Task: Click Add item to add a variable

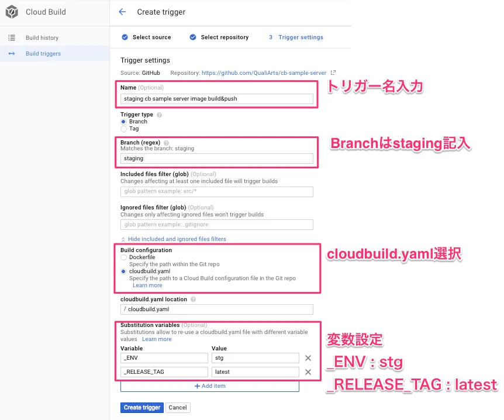Action: pos(210,386)
